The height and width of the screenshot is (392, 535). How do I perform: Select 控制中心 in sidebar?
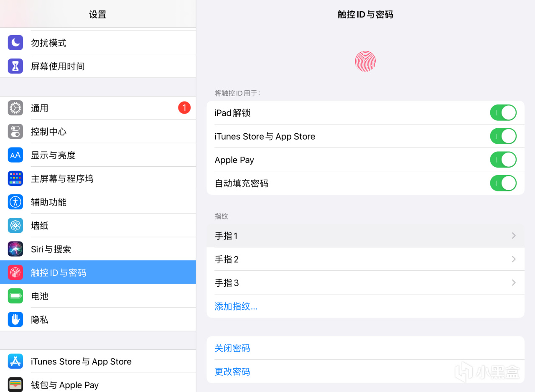pyautogui.click(x=98, y=131)
